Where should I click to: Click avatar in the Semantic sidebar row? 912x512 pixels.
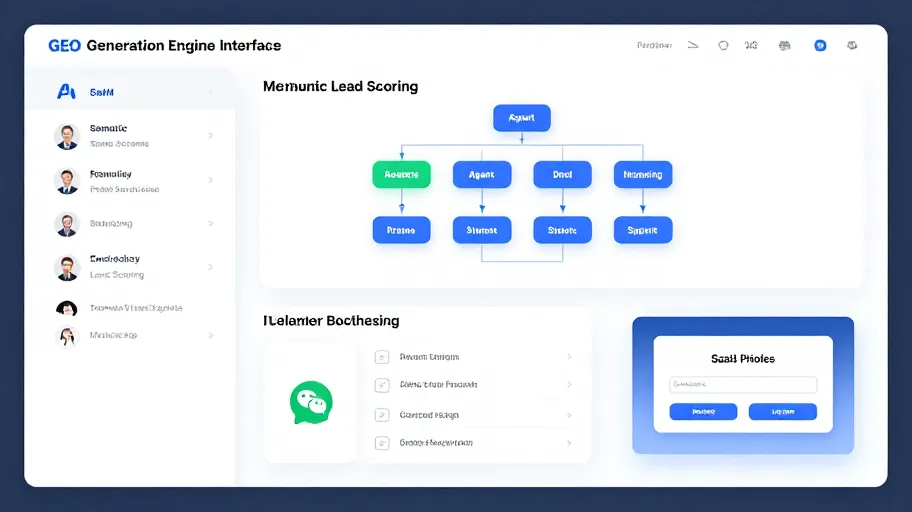pos(67,137)
